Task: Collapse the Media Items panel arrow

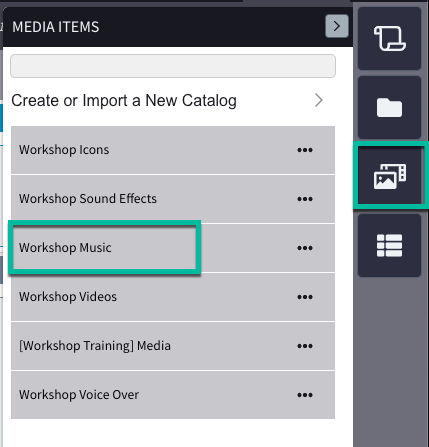Action: (x=337, y=26)
